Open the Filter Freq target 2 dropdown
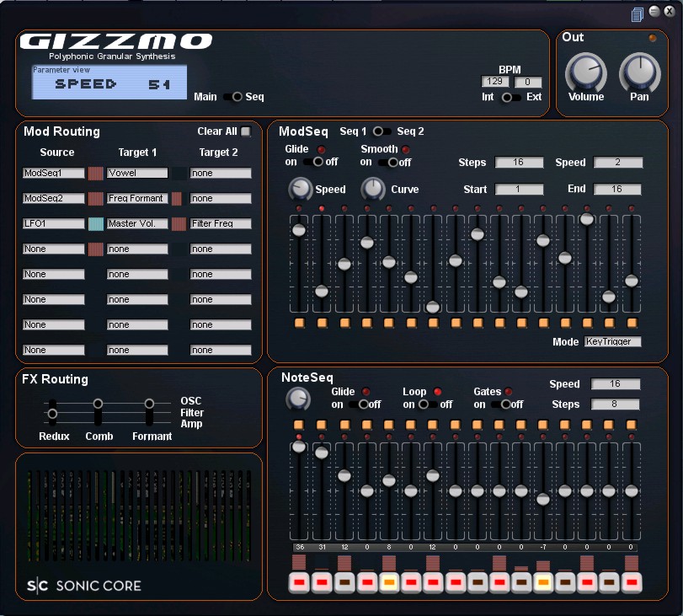The width and height of the screenshot is (683, 616). [x=221, y=223]
